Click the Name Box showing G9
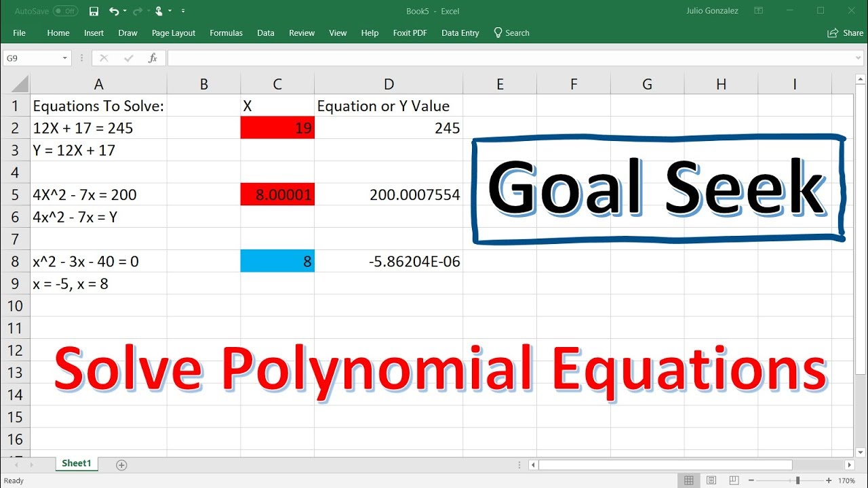The height and width of the screenshot is (488, 868). tap(31, 58)
